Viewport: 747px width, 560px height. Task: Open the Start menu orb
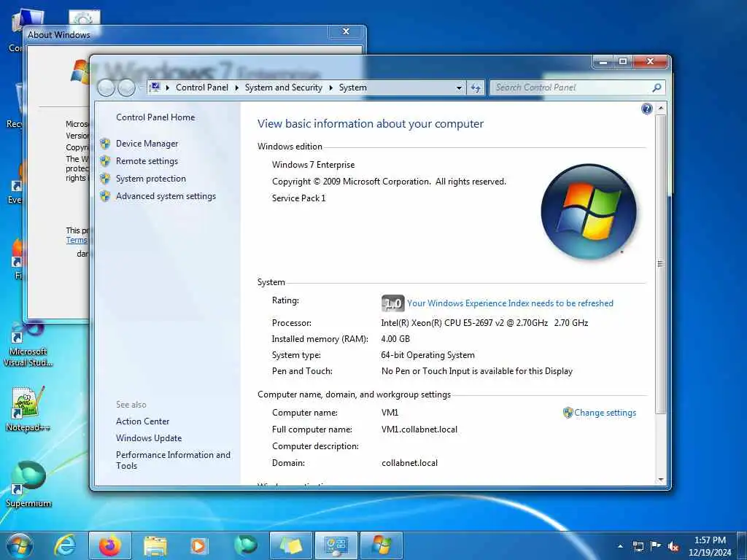pyautogui.click(x=20, y=545)
